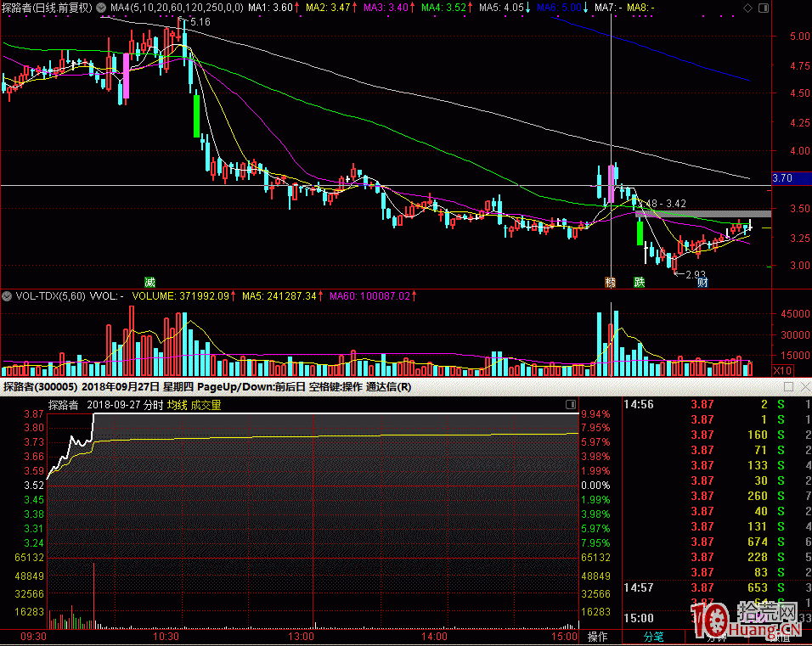This screenshot has width=812, height=646.
Task: Click the green 跌 event marker
Action: [x=640, y=282]
